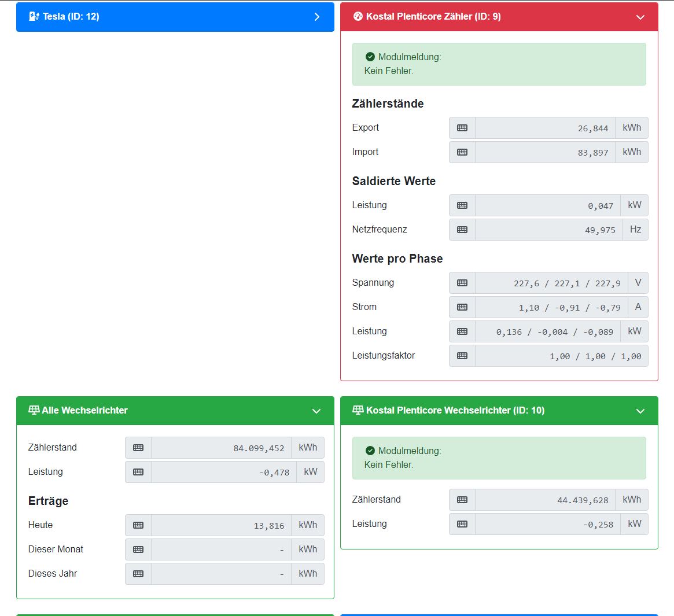Click the Heute value 13,816
Viewport: 674px width, 616px height.
(221, 525)
